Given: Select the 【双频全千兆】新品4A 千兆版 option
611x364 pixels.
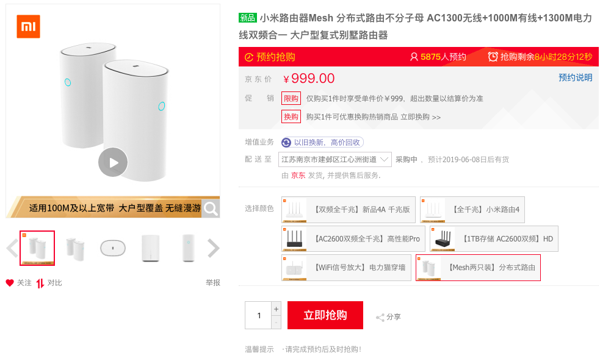Looking at the screenshot, I should point(349,210).
